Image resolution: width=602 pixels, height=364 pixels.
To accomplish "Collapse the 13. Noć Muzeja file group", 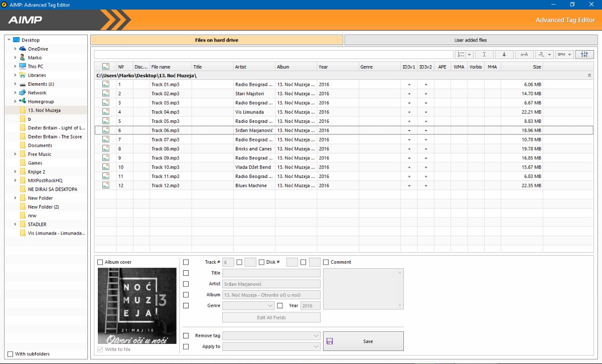I will click(589, 75).
